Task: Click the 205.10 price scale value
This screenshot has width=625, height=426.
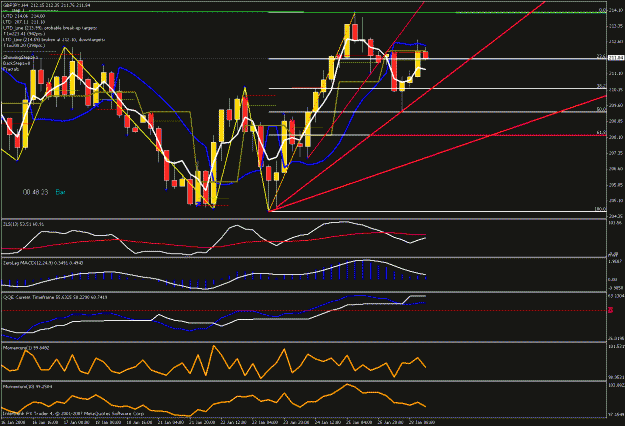Action: [x=616, y=201]
